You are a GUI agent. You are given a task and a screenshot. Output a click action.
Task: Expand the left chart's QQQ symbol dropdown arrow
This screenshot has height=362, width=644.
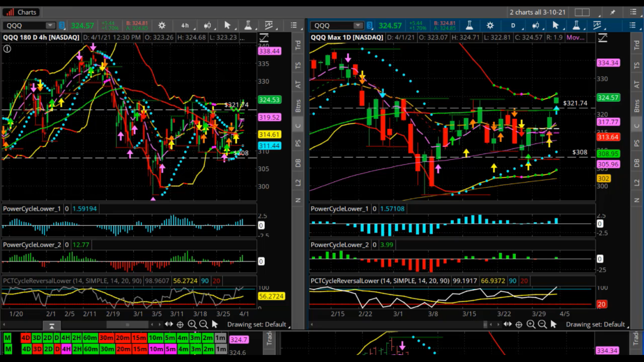click(50, 25)
